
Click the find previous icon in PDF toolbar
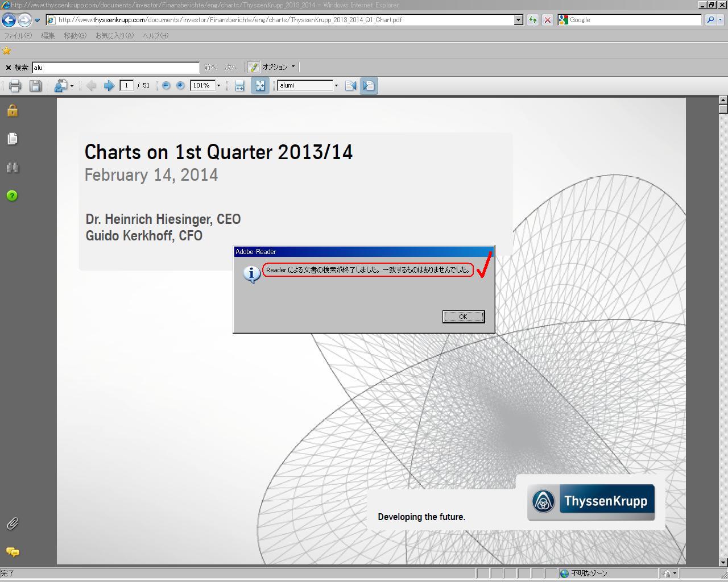(350, 86)
